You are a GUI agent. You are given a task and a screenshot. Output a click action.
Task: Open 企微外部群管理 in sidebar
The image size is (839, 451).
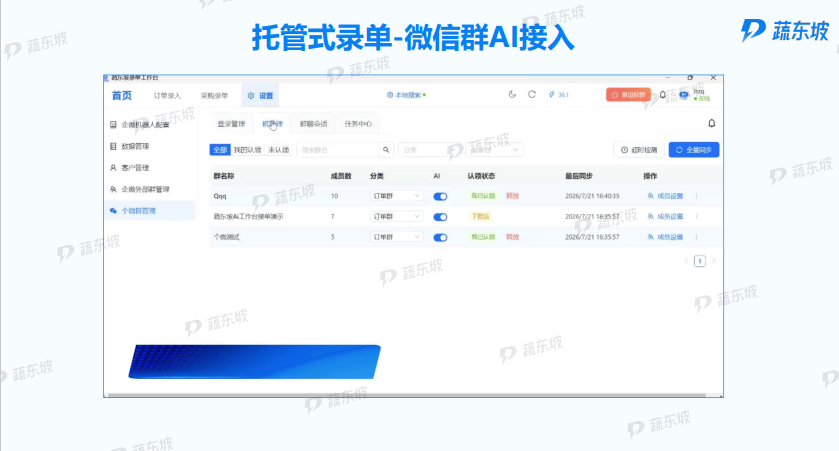145,189
